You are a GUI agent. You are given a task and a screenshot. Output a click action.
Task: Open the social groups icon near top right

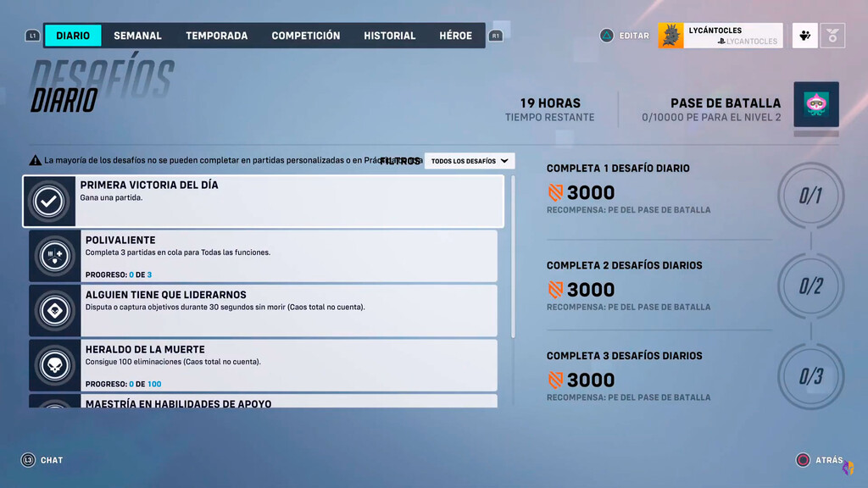[x=804, y=35]
